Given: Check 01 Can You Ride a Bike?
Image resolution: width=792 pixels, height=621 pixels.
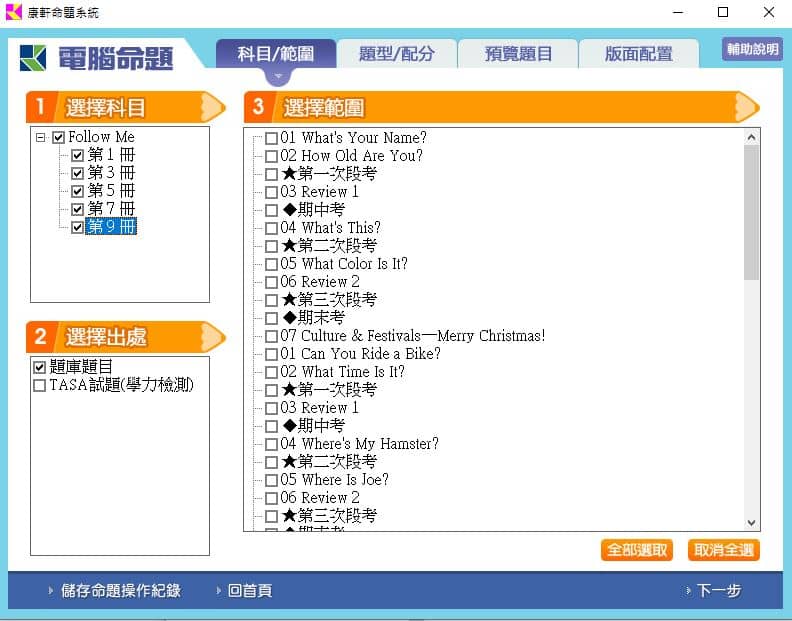Looking at the screenshot, I should click(x=271, y=354).
